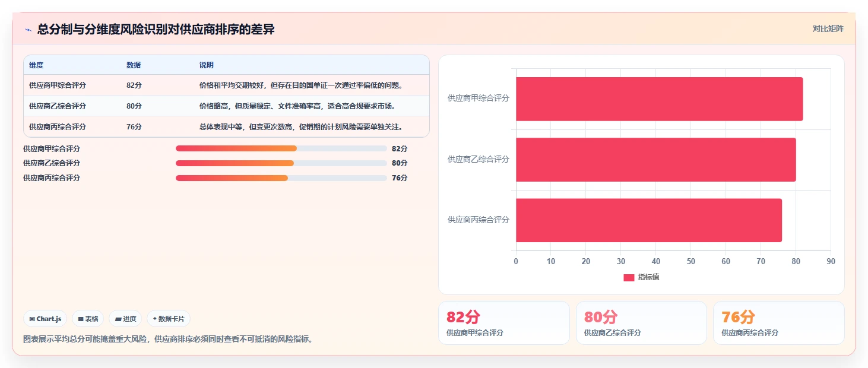Viewport: 868px width, 368px height.
Task: Select the Chart.js tag chip
Action: click(x=45, y=319)
